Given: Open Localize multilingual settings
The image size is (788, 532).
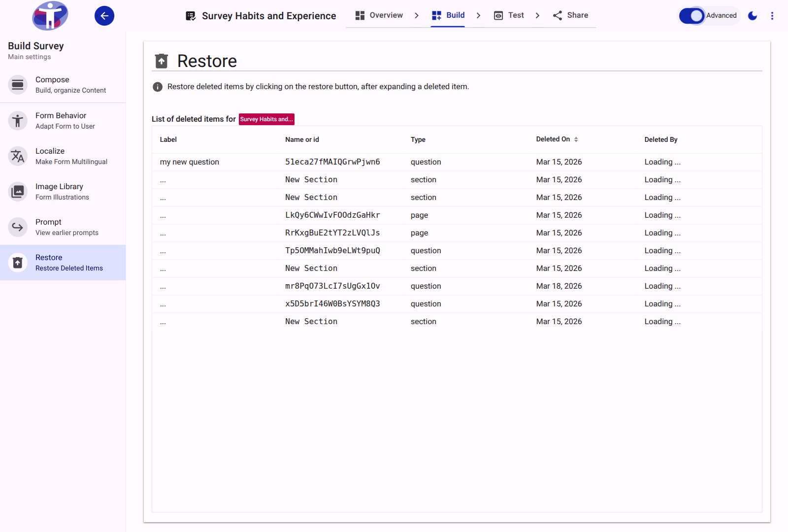Looking at the screenshot, I should coord(63,156).
